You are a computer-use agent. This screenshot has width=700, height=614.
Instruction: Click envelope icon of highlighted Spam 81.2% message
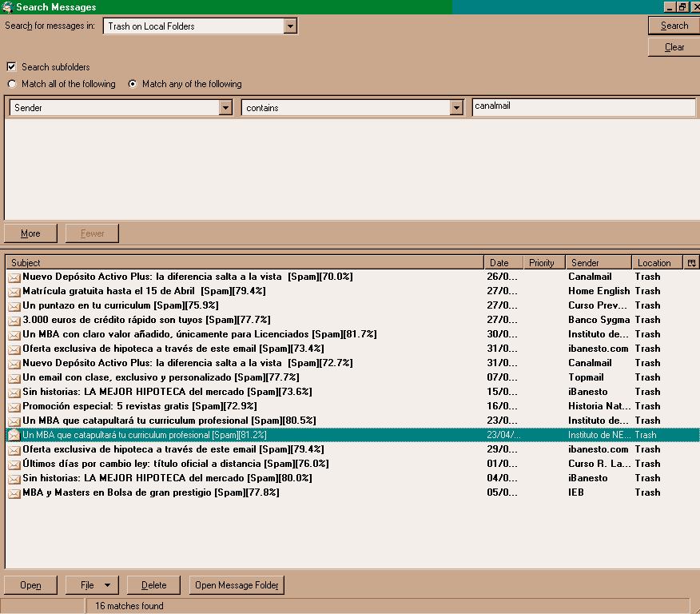click(14, 435)
